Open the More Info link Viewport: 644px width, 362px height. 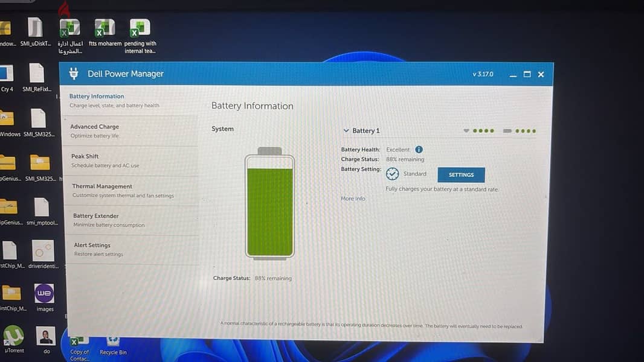pyautogui.click(x=353, y=198)
